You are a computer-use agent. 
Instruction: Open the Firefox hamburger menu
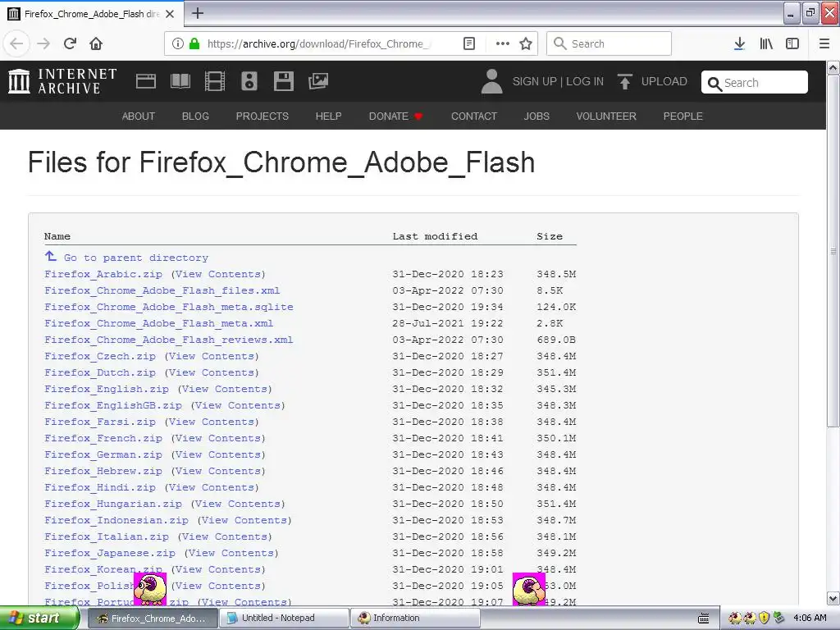coord(824,44)
